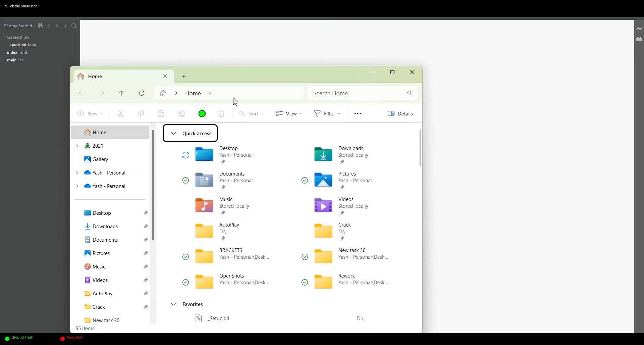
Task: Open See more three-dots menu
Action: (358, 114)
